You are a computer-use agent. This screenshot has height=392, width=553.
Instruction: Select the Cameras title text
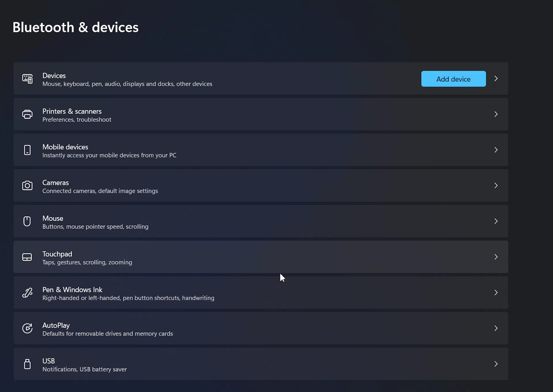(56, 183)
